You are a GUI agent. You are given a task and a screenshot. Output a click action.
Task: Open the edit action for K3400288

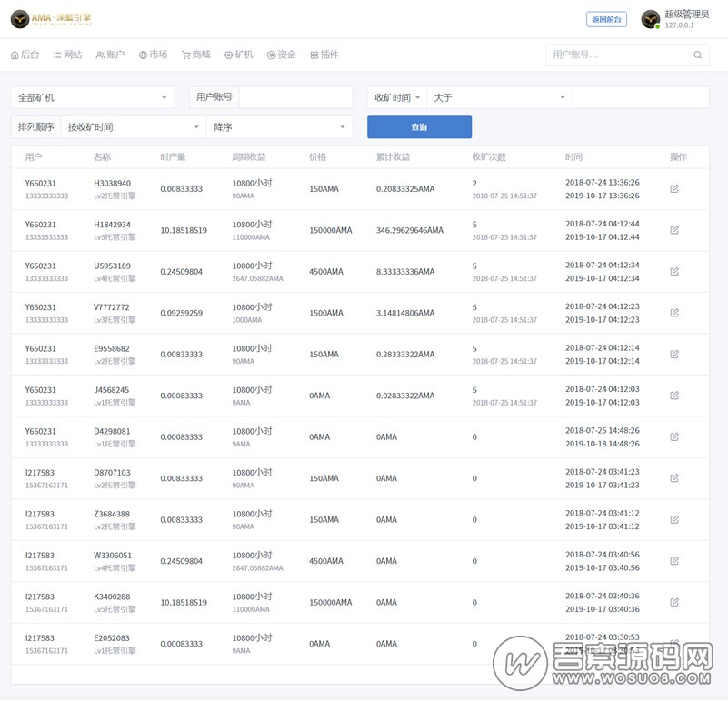[673, 601]
